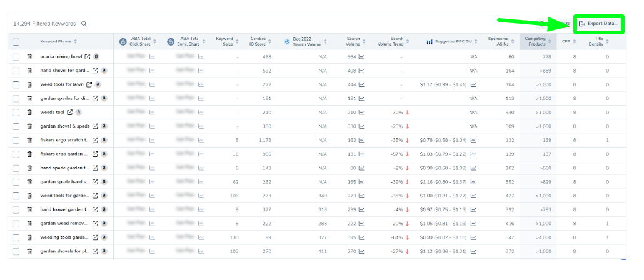Click the bars icon next to Suggested PPC Bid
The height and width of the screenshot is (280, 644).
click(x=430, y=42)
